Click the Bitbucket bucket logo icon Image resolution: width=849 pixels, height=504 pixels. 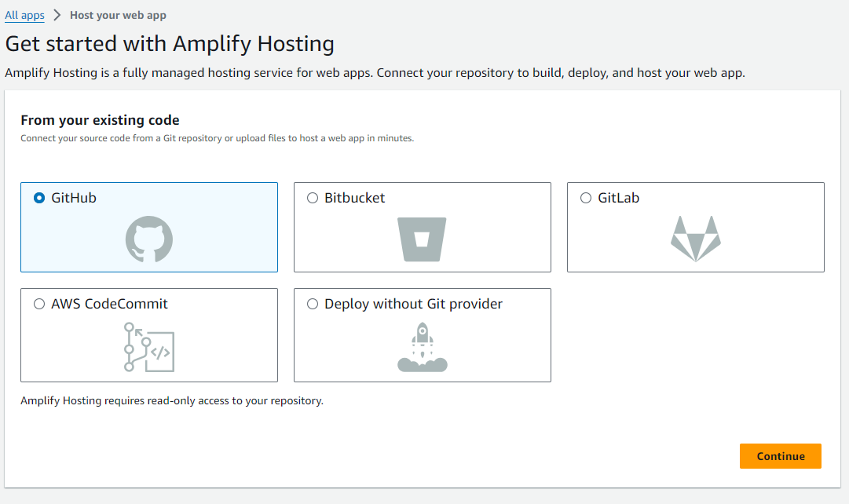click(422, 239)
